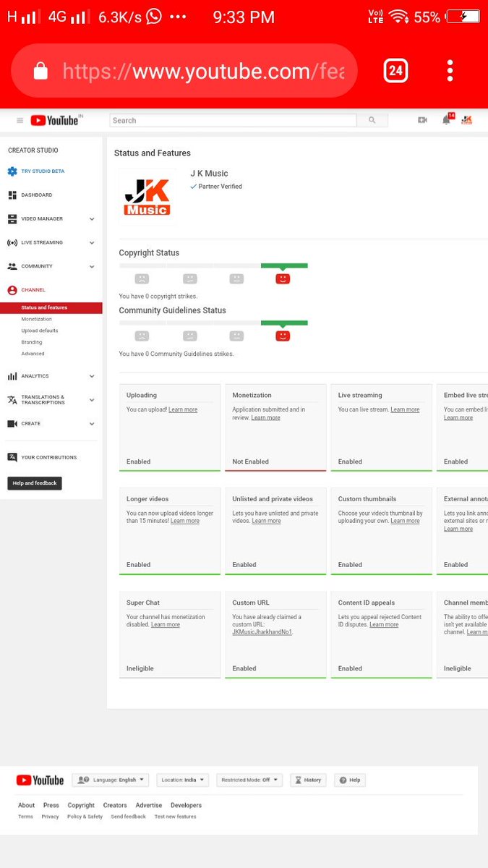Click the Your Contributions icon
The width and height of the screenshot is (488, 868).
pyautogui.click(x=12, y=457)
